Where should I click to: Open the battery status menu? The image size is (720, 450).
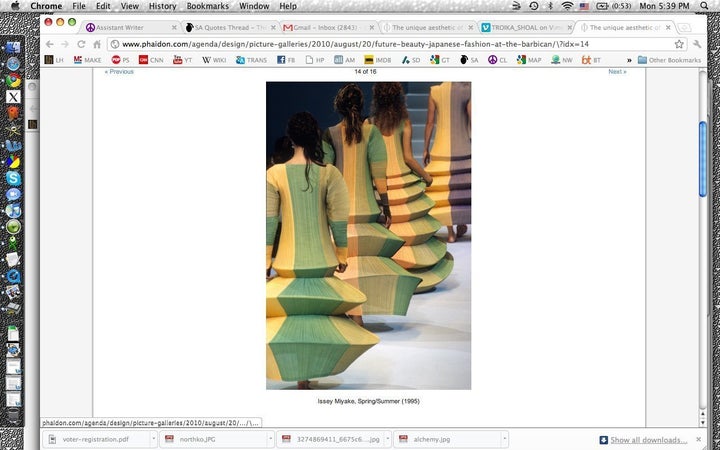point(613,6)
